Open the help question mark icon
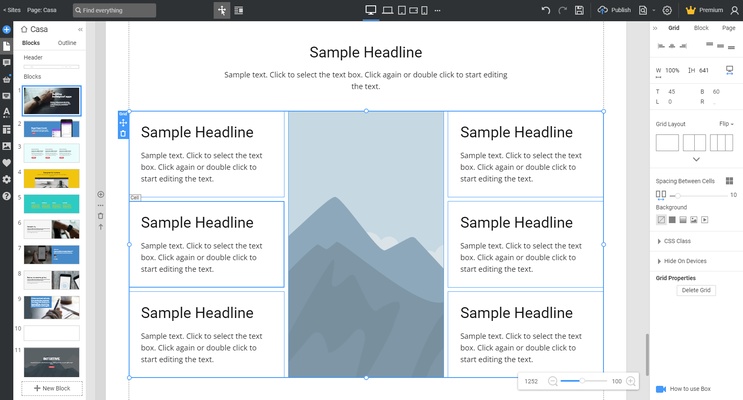 pyautogui.click(x=6, y=196)
